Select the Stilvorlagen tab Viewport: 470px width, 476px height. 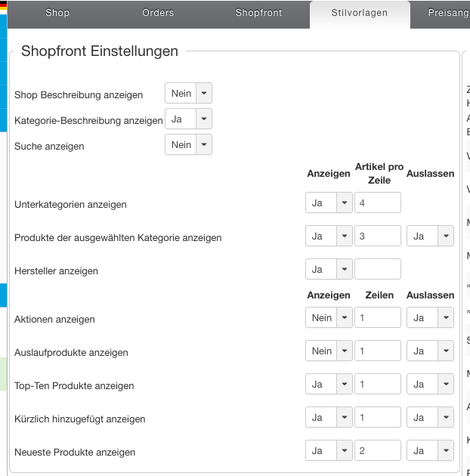coord(359,13)
